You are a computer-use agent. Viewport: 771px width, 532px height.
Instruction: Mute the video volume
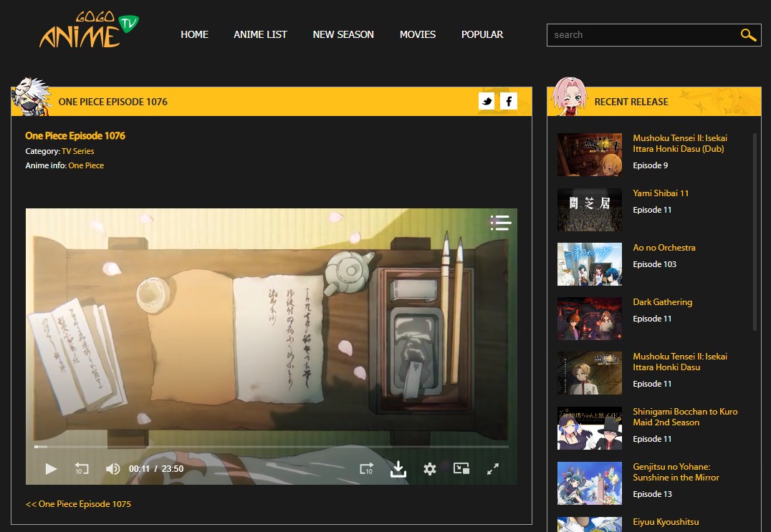point(112,469)
